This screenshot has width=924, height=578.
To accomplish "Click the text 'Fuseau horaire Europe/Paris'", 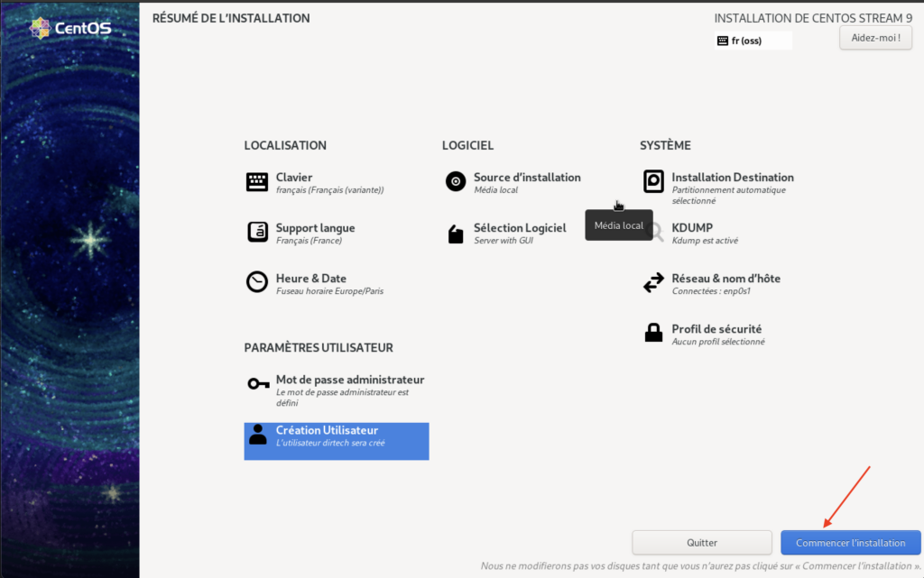I will (x=329, y=291).
